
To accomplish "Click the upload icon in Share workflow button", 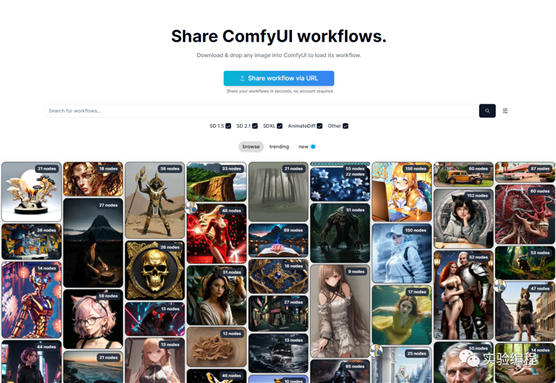I will 242,78.
